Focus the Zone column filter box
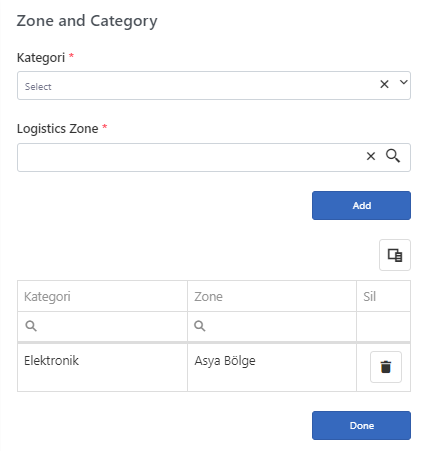Viewport: 427px width, 451px height. coord(272,326)
